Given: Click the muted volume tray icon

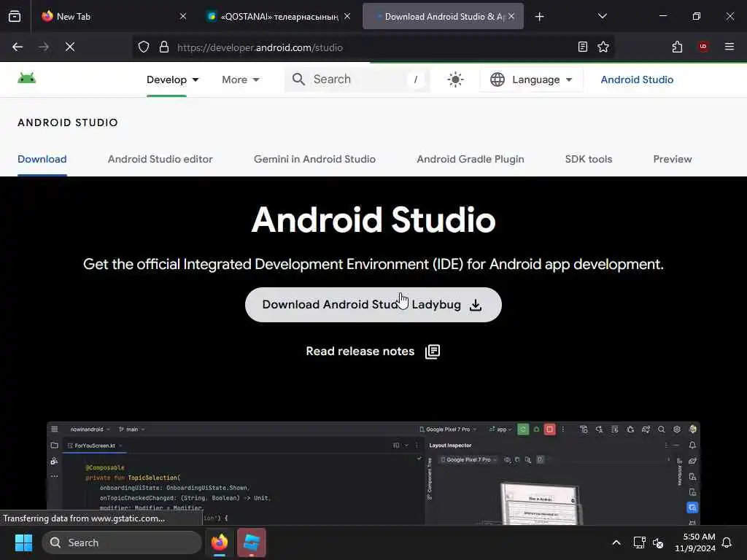Looking at the screenshot, I should click(x=658, y=542).
